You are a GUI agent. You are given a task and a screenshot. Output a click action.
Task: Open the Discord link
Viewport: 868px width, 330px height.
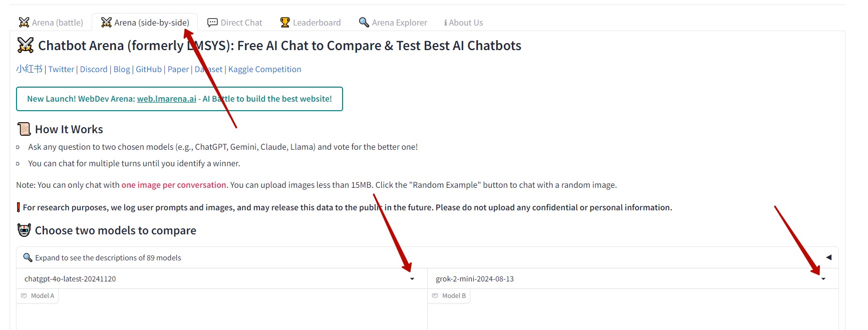[94, 69]
